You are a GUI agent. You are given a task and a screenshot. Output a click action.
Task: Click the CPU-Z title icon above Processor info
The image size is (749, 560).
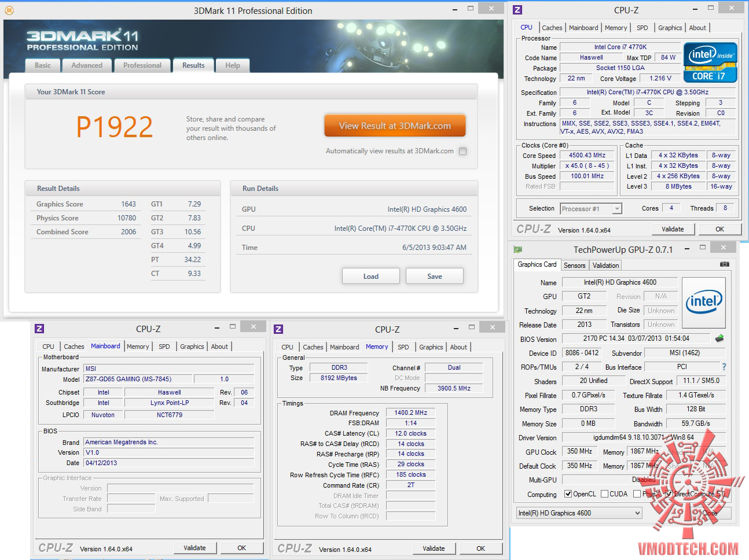pyautogui.click(x=517, y=10)
